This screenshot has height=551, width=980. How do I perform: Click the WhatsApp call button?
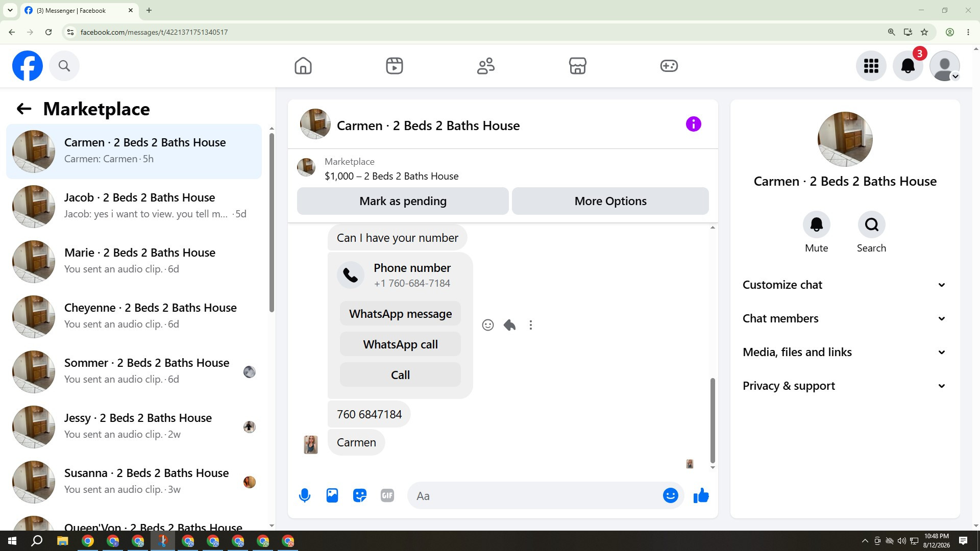click(400, 344)
